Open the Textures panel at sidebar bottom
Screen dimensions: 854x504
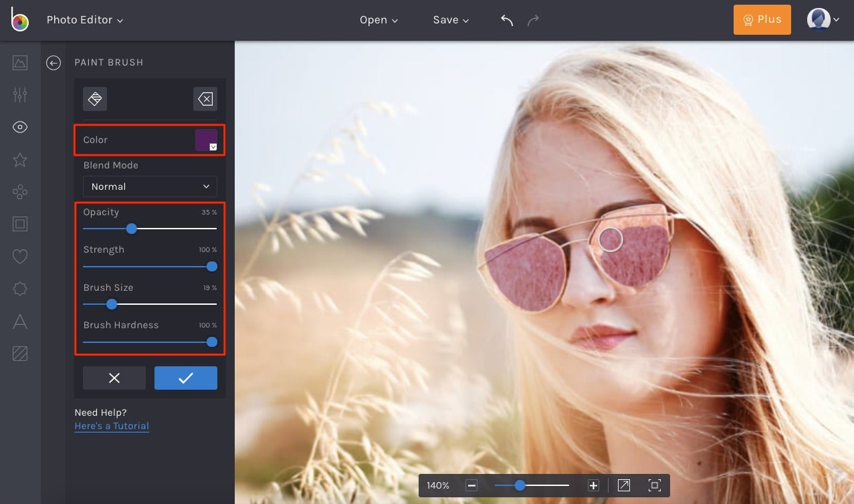[19, 354]
